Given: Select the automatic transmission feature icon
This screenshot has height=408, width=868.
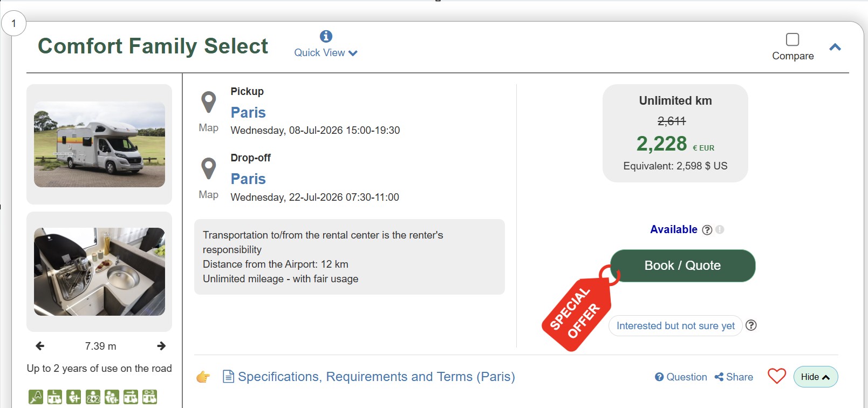Looking at the screenshot, I should pyautogui.click(x=36, y=397).
